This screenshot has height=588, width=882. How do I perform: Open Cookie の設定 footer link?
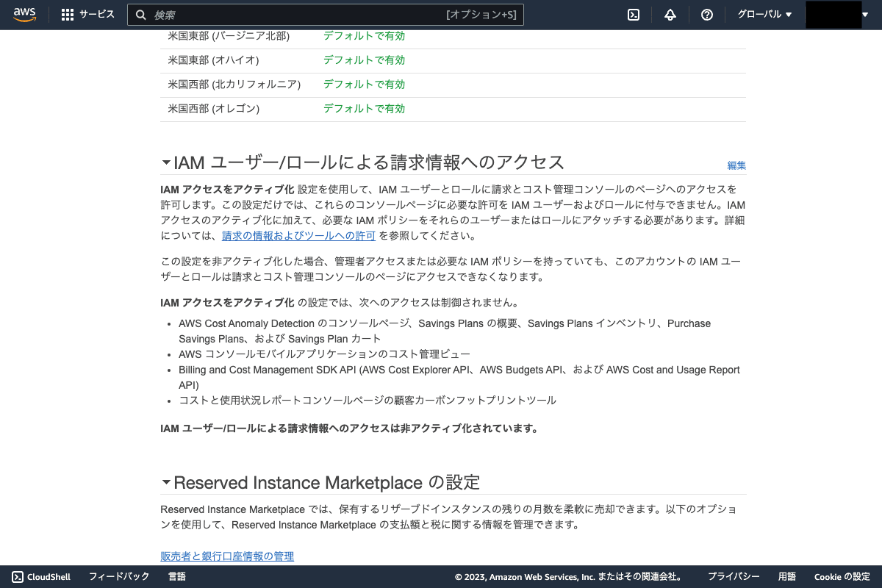click(842, 577)
